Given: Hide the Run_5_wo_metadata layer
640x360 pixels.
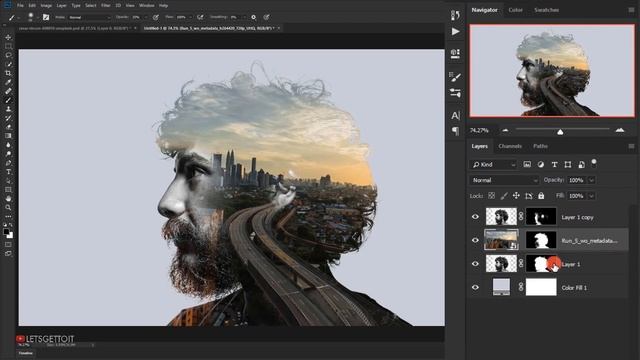Looking at the screenshot, I should pyautogui.click(x=475, y=240).
